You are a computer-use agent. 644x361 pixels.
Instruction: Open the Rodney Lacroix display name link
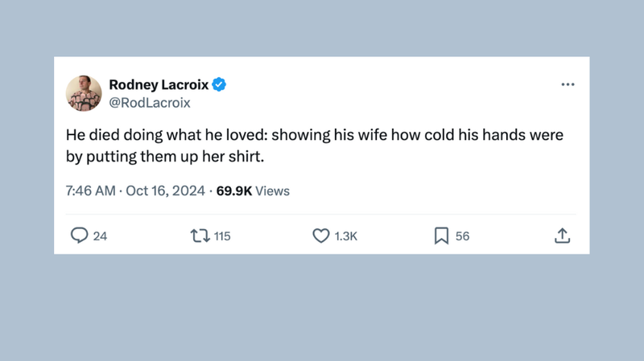(159, 84)
